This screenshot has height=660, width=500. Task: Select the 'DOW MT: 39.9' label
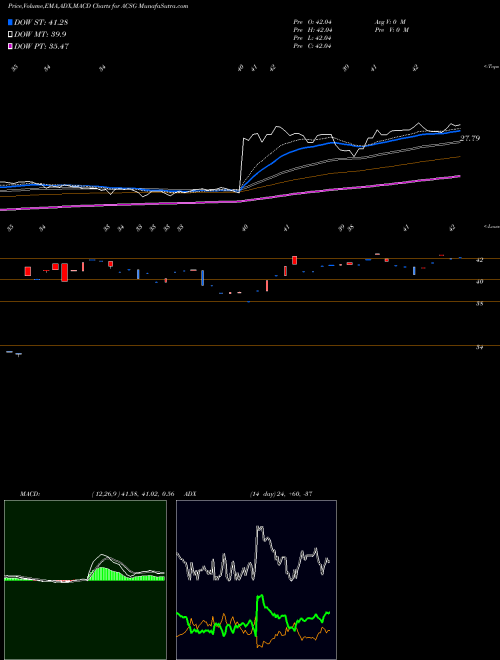click(40, 34)
